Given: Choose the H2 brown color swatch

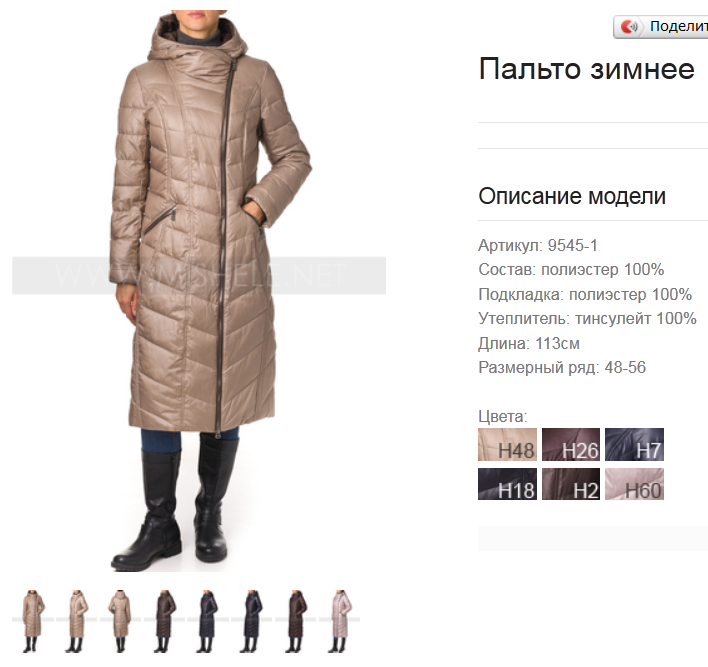Looking at the screenshot, I should 571,484.
